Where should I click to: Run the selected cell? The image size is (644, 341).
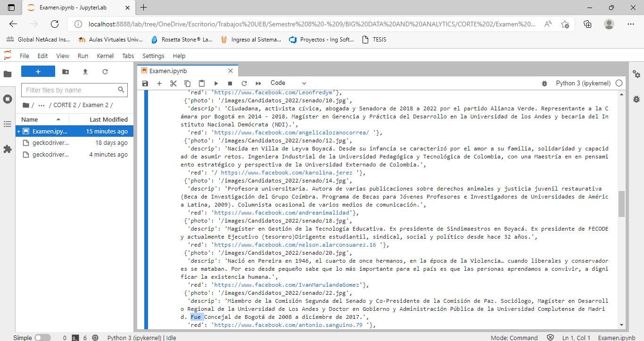pos(215,83)
